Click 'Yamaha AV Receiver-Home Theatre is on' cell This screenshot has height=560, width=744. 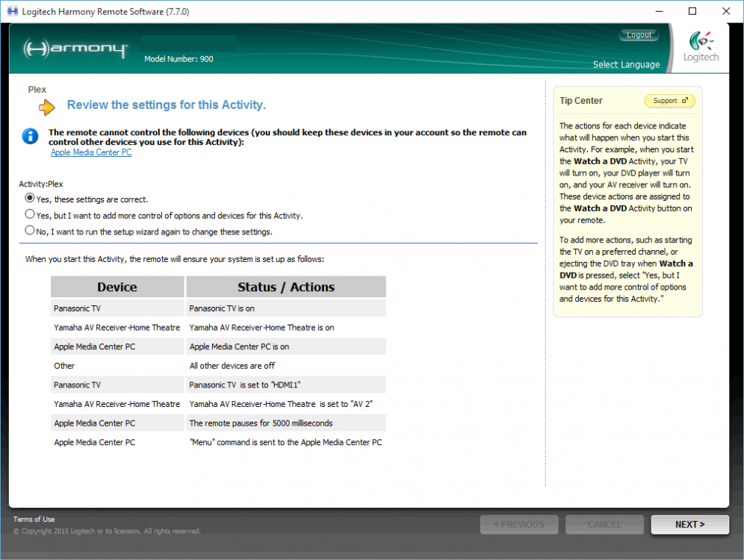coord(286,327)
